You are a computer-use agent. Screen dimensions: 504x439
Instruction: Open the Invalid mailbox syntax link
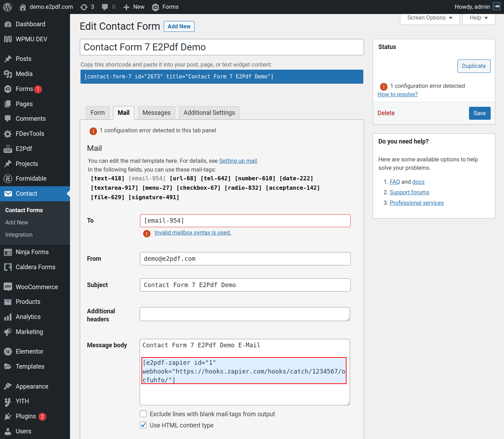(x=192, y=233)
